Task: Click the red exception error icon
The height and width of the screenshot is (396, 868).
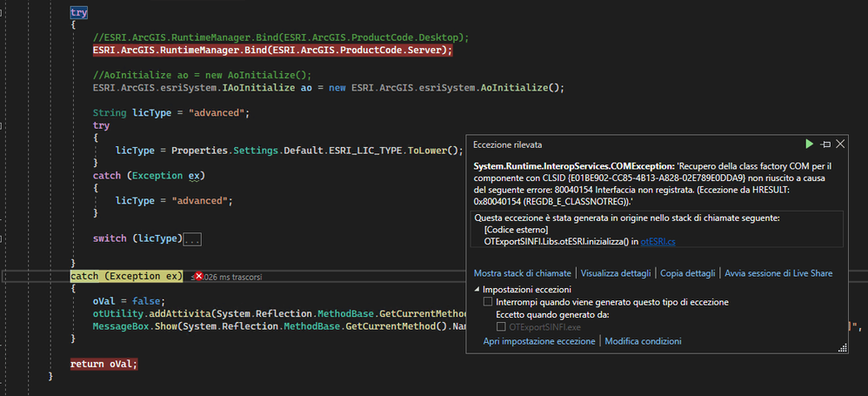Action: click(x=198, y=276)
